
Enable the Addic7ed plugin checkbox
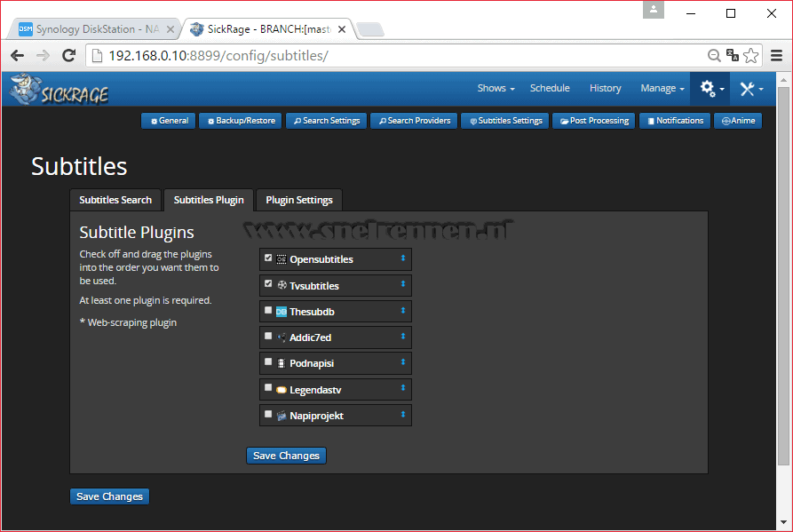268,336
